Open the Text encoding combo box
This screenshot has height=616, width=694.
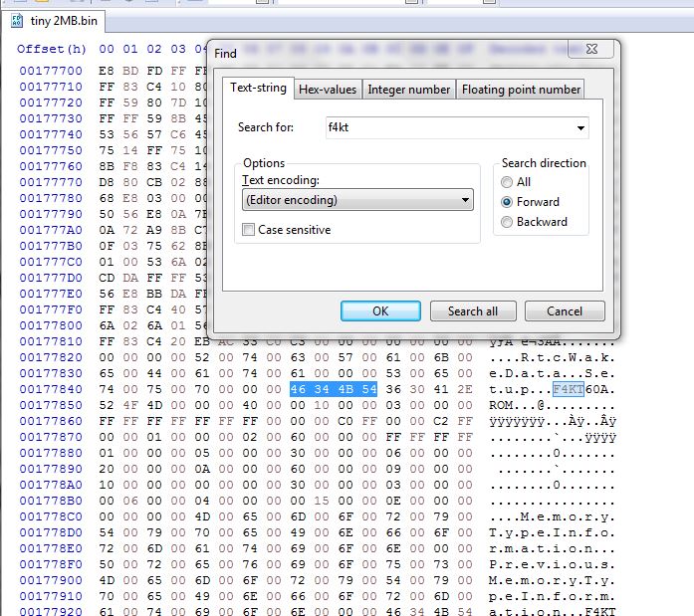[357, 200]
